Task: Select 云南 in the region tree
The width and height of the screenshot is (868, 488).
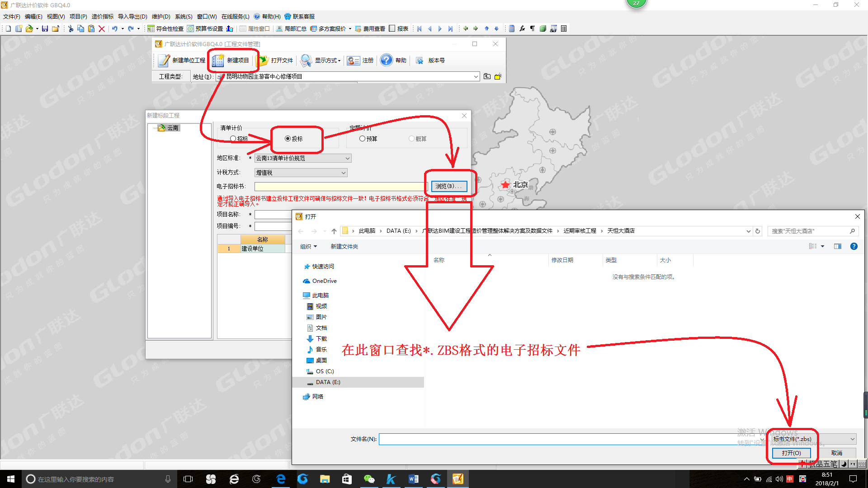Action: click(x=173, y=128)
